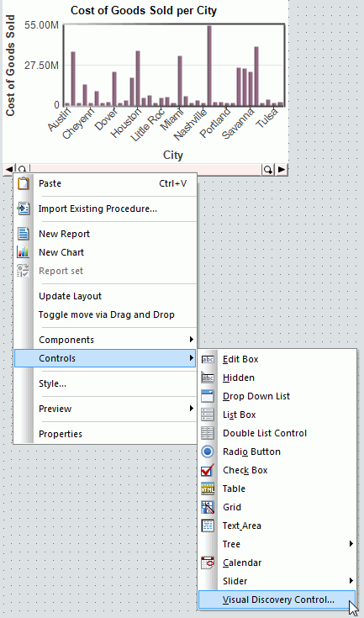Click the chart scrollbar right arrow
The width and height of the screenshot is (364, 618).
pos(282,170)
